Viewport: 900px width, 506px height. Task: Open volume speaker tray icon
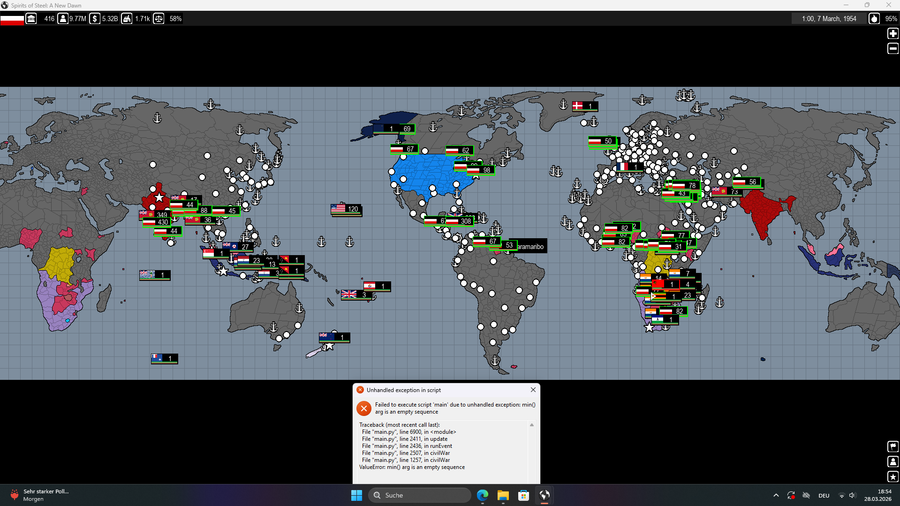point(852,495)
